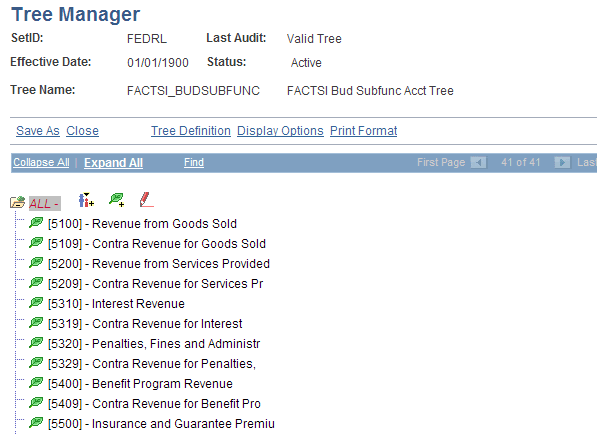
Task: Select [5209] - Contra Revenue for Services Pr
Action: [x=155, y=284]
